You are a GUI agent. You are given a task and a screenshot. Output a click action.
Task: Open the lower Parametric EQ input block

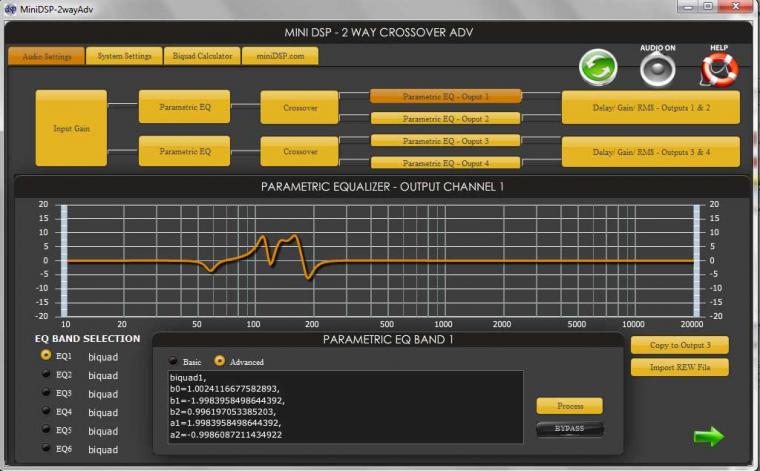185,151
